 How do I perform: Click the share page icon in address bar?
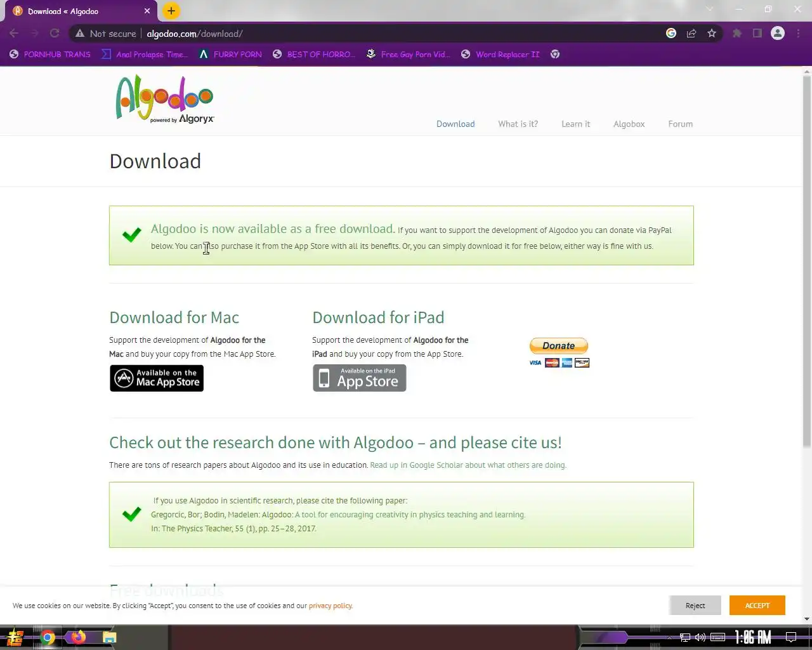coord(691,33)
